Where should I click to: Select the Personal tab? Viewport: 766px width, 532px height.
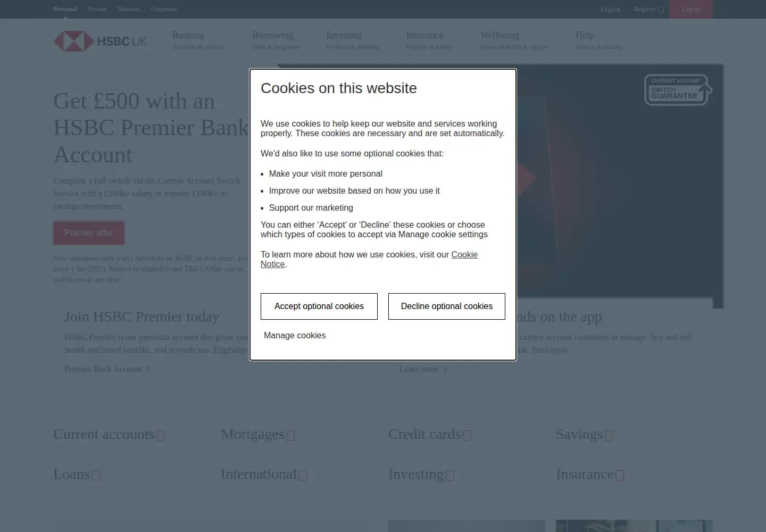pos(65,9)
